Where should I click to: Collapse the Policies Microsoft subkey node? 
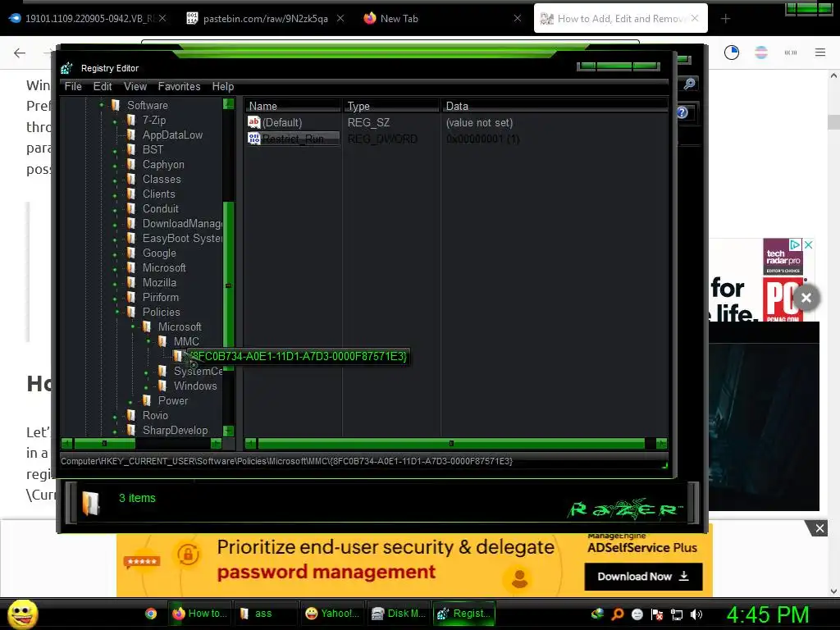(133, 326)
